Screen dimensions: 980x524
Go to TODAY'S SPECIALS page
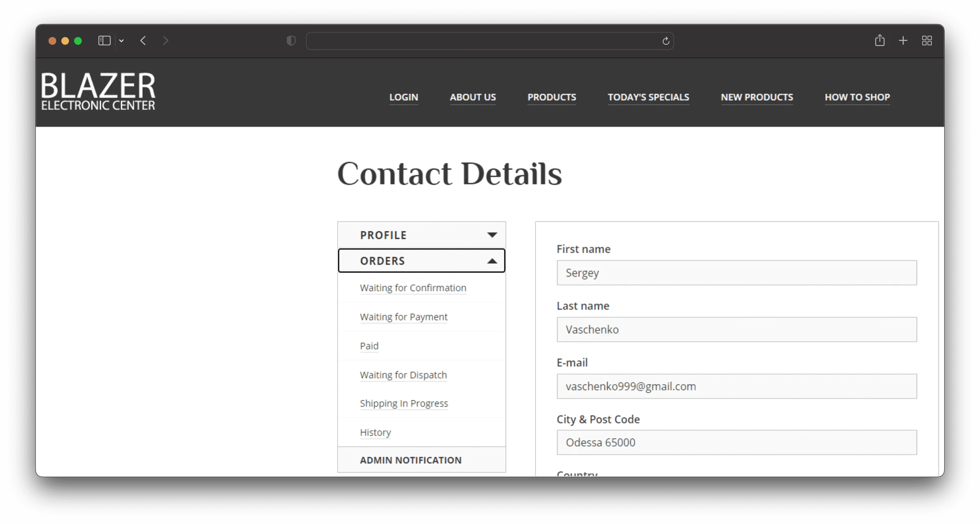tap(648, 97)
